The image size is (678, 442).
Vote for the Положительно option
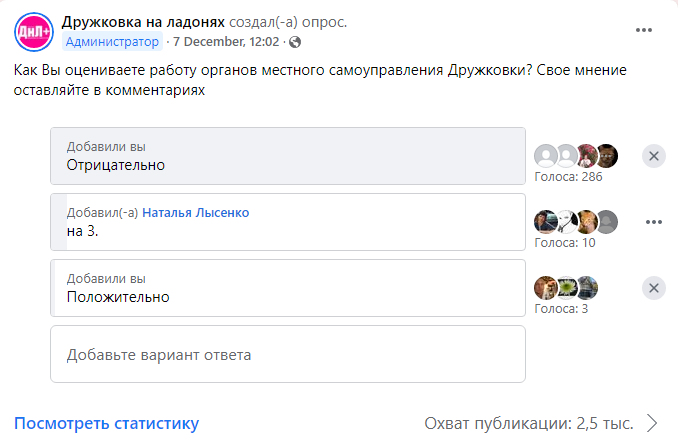[x=288, y=288]
